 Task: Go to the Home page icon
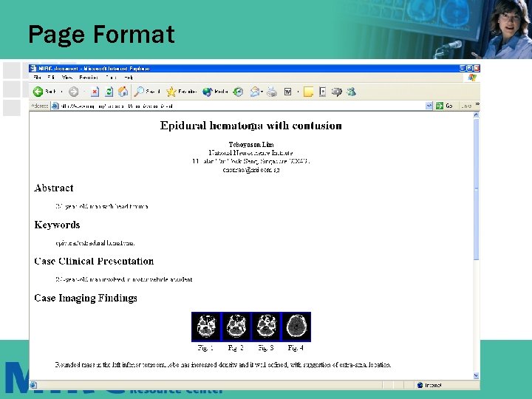click(x=123, y=92)
